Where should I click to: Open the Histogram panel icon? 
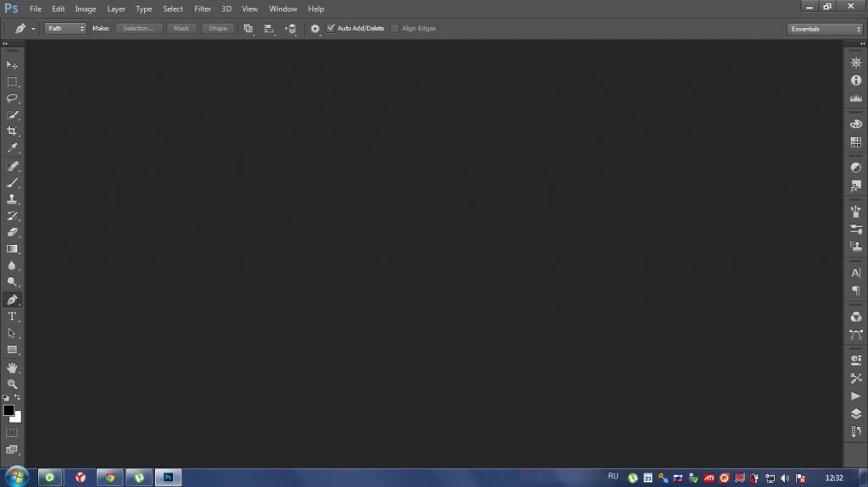point(856,98)
